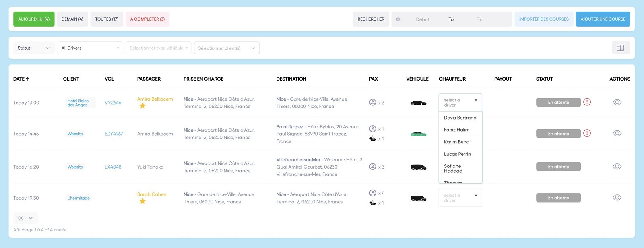
Task: Click the Fin date field
Action: click(x=479, y=19)
